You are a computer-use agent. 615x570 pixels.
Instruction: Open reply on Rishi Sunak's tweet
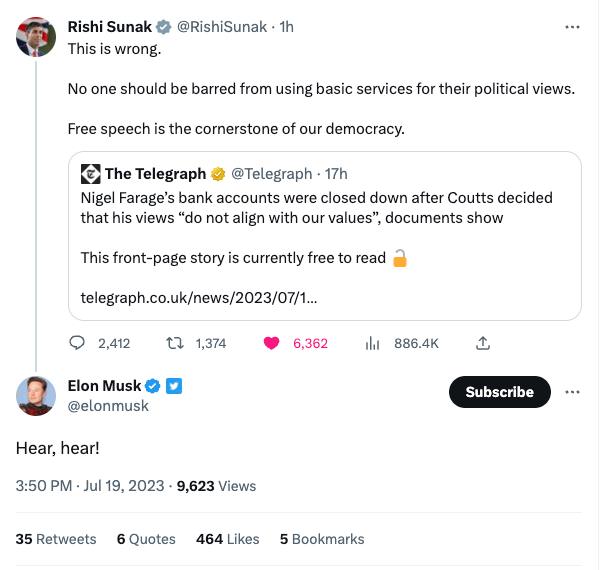click(77, 343)
